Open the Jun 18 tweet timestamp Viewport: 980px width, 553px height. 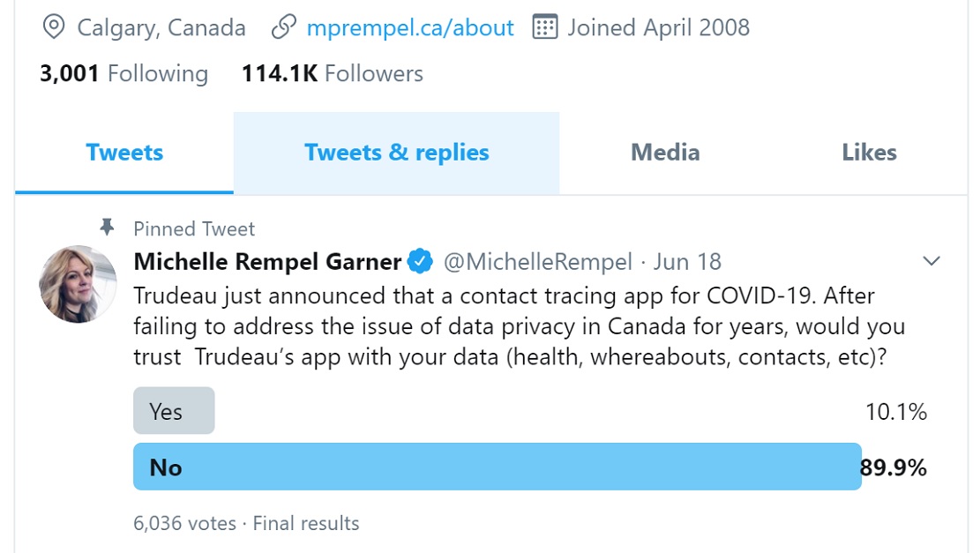point(687,262)
